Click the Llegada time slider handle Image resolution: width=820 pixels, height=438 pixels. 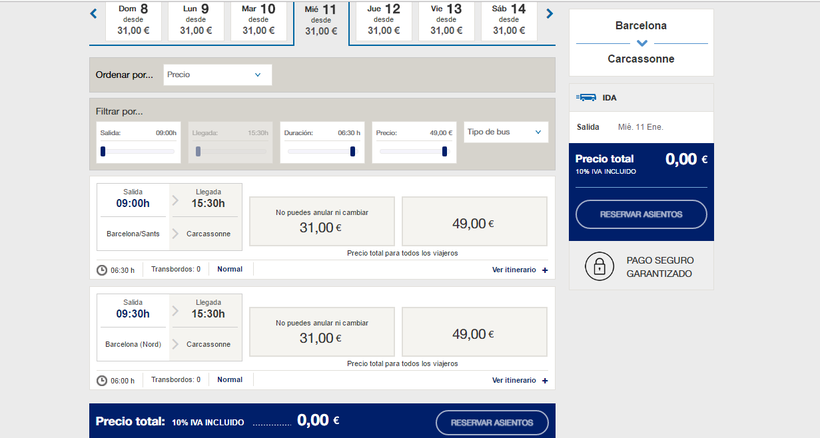pos(198,151)
